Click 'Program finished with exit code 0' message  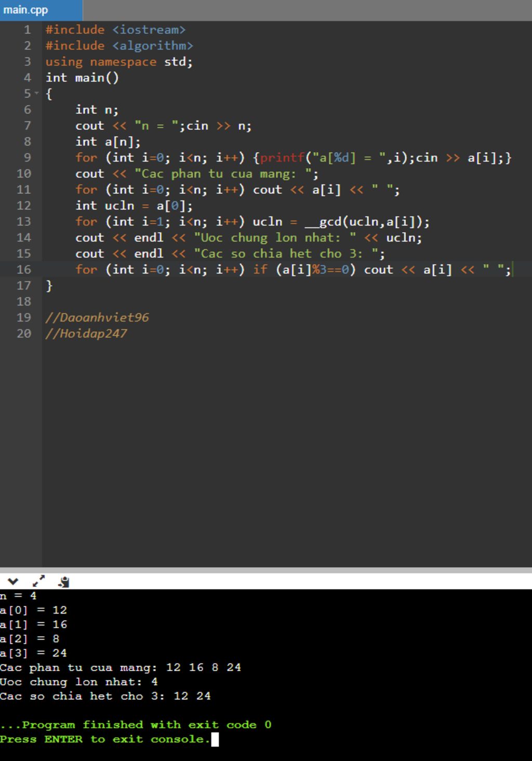tap(136, 725)
